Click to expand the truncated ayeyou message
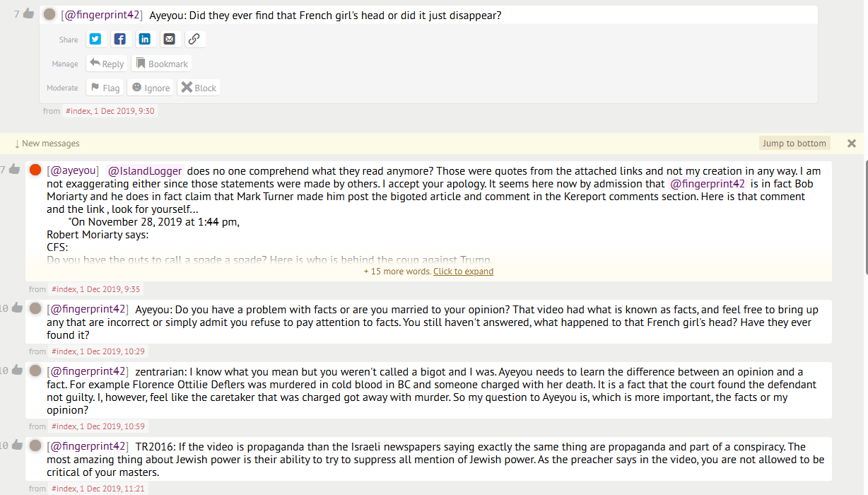This screenshot has width=868, height=495. (463, 272)
